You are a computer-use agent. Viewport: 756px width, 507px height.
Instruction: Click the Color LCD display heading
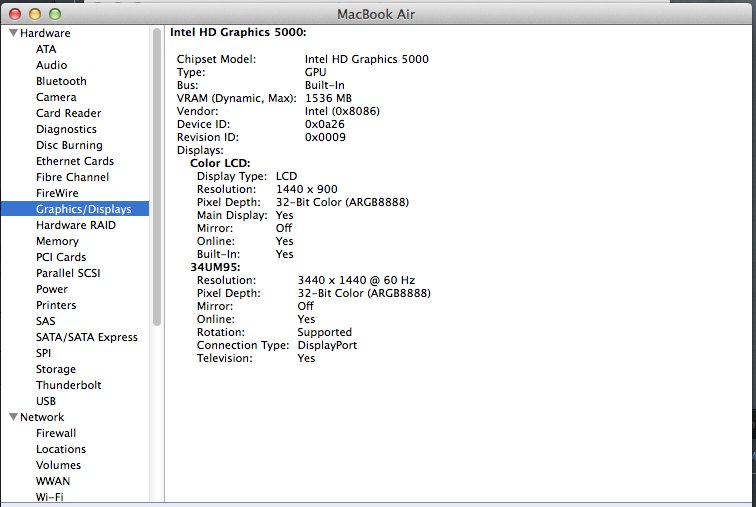[220, 163]
